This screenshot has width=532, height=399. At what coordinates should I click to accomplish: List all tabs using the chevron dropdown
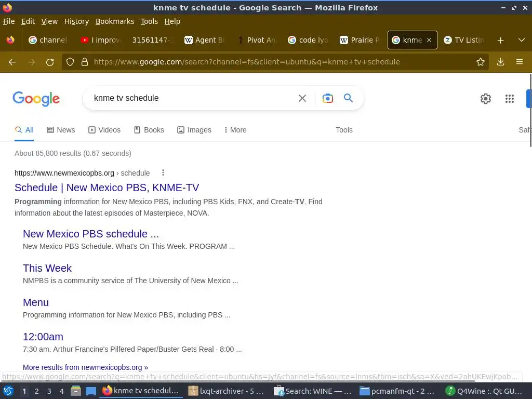click(x=522, y=40)
